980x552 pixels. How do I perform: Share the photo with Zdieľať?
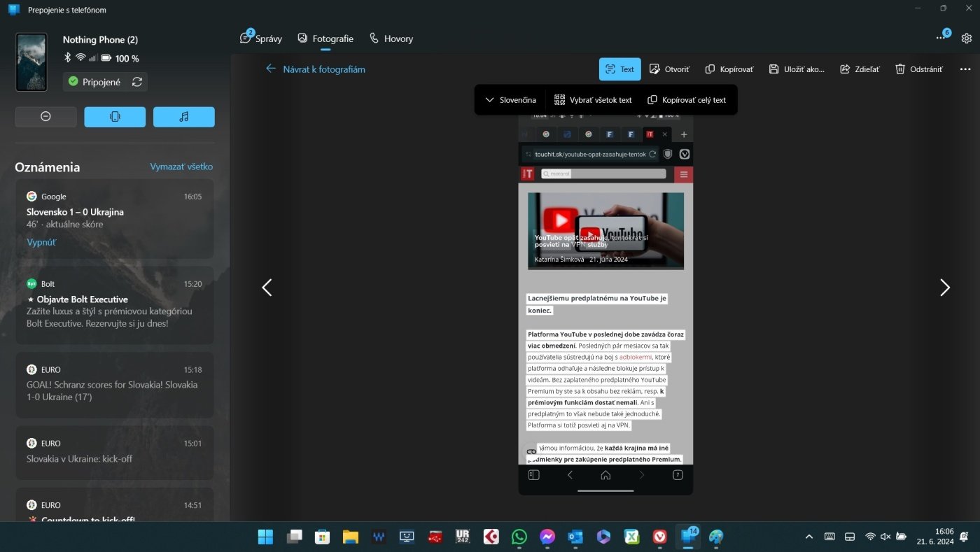point(860,69)
